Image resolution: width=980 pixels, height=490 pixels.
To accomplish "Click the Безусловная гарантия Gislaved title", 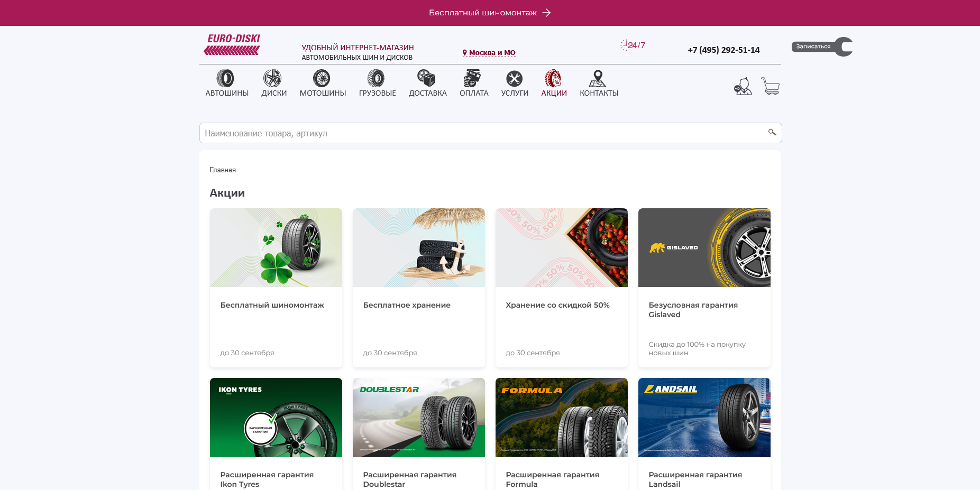I will 693,310.
